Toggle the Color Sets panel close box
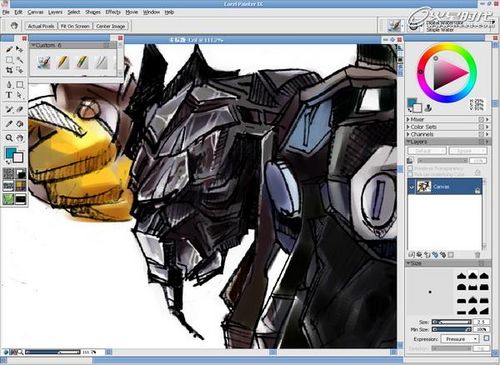The height and width of the screenshot is (365, 500). pyautogui.click(x=481, y=127)
